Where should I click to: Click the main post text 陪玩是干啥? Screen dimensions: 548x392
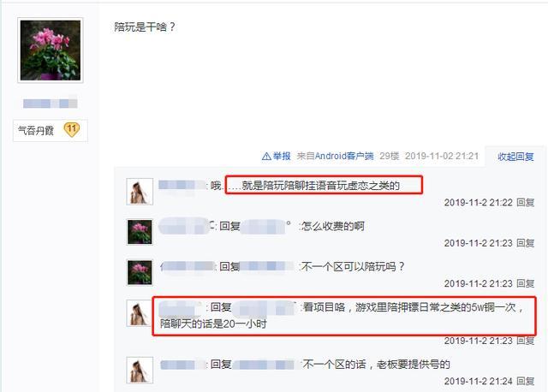[x=145, y=27]
